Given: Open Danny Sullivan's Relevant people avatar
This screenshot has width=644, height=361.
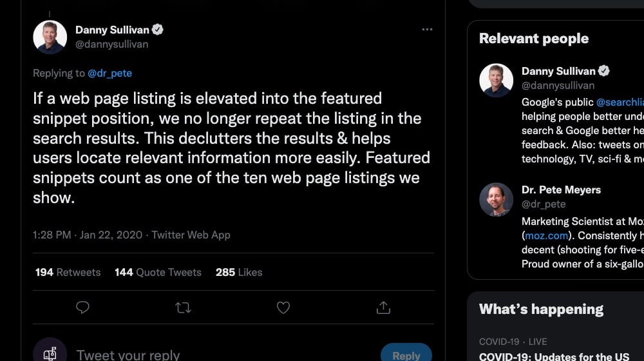Looking at the screenshot, I should click(497, 81).
